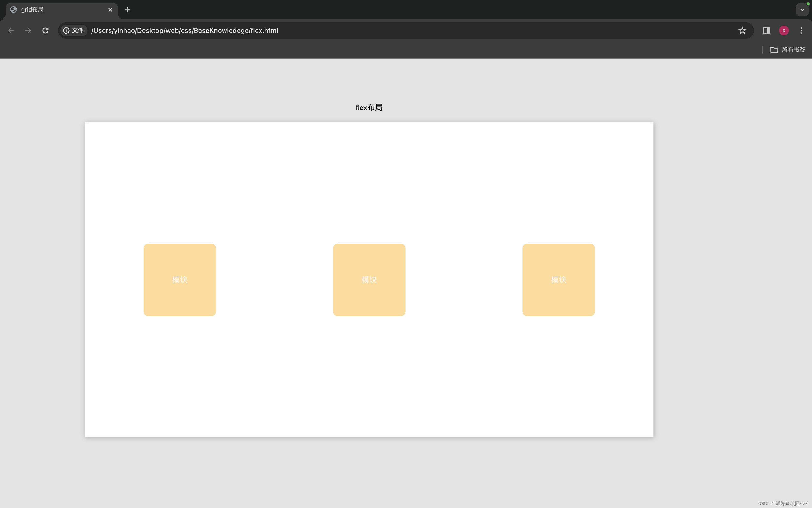Click the flex布局 heading
The width and height of the screenshot is (812, 508).
point(369,107)
